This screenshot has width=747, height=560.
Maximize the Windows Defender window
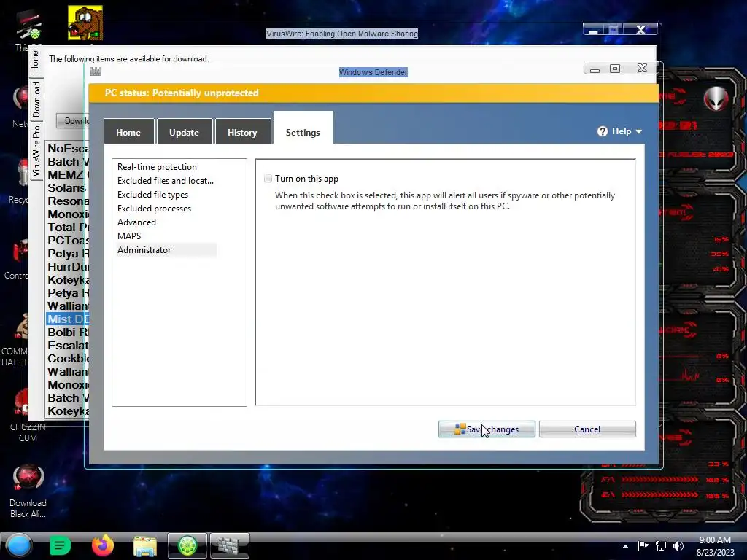click(x=615, y=69)
